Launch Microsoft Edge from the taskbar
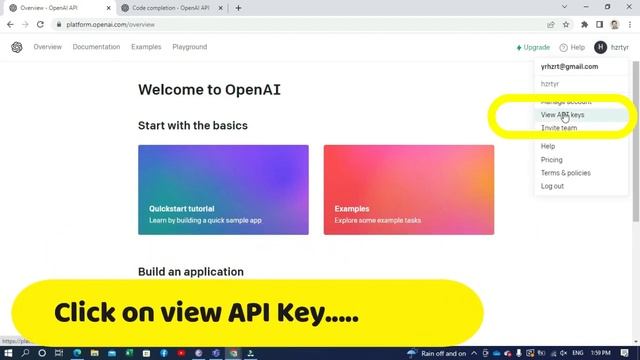Viewport: 640px width, 360px height. (77, 353)
